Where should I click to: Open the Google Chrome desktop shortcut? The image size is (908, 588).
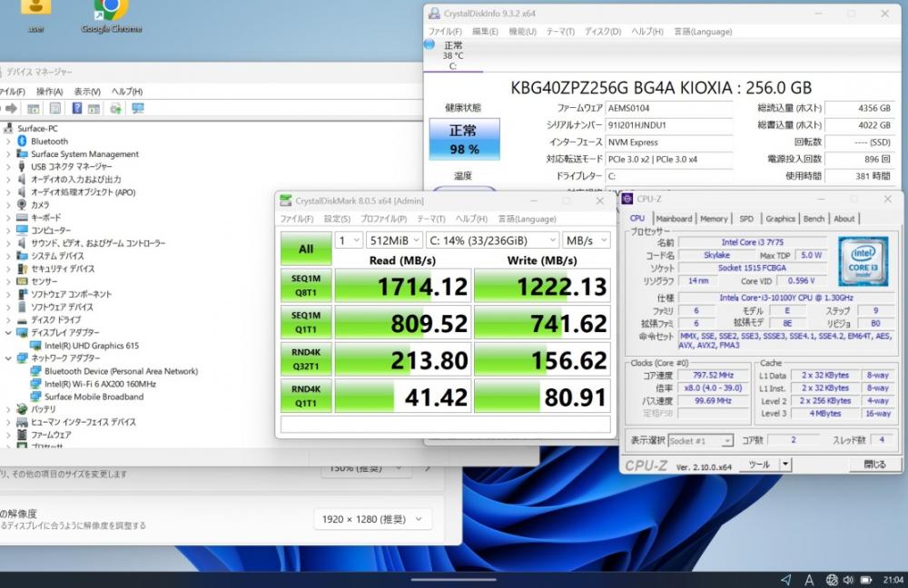pyautogui.click(x=111, y=16)
